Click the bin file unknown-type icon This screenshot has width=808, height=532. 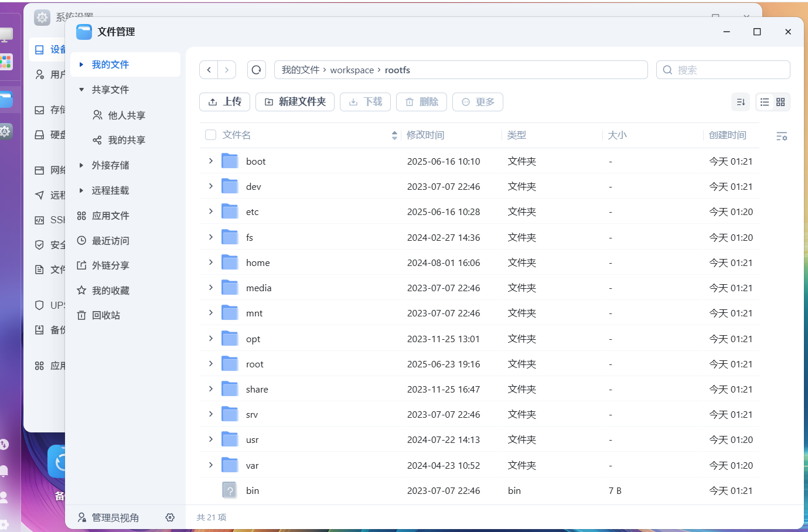pyautogui.click(x=230, y=490)
